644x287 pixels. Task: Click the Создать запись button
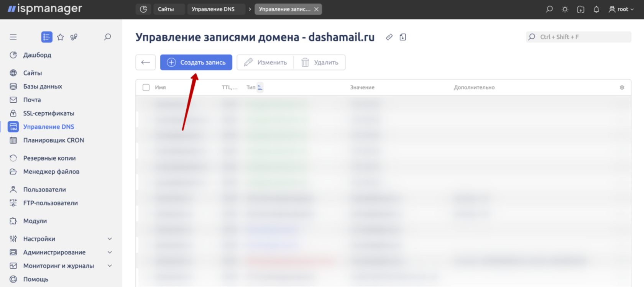pyautogui.click(x=196, y=62)
